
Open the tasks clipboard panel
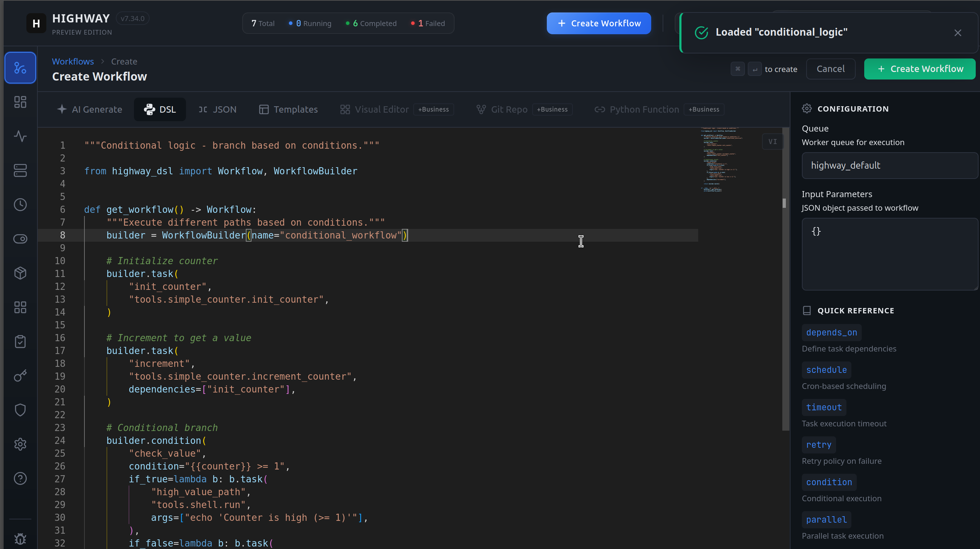coord(20,342)
